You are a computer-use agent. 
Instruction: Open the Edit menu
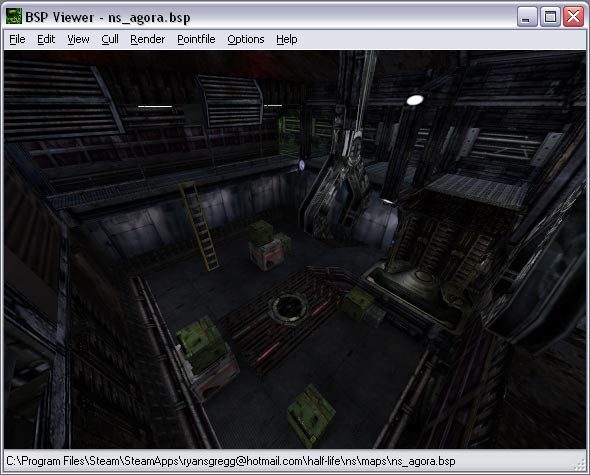pos(46,39)
